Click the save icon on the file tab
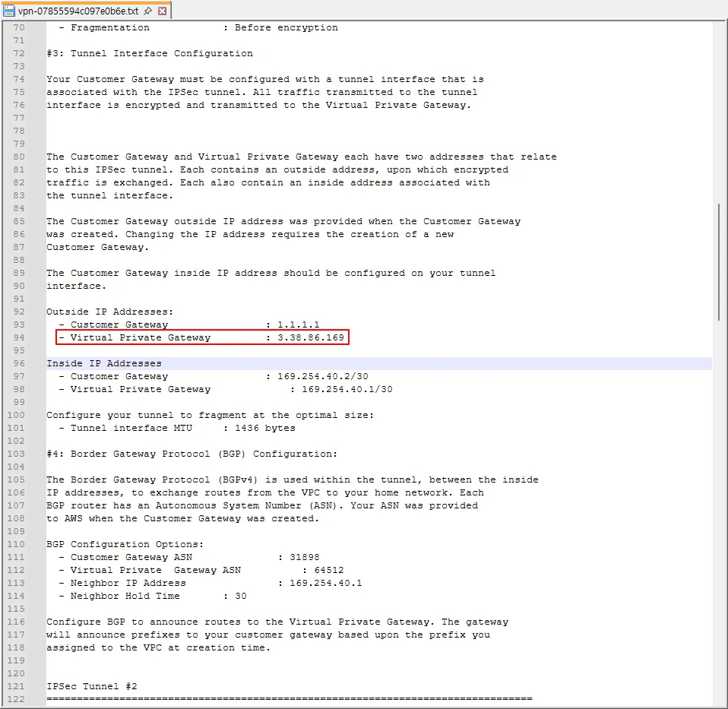 (9, 11)
